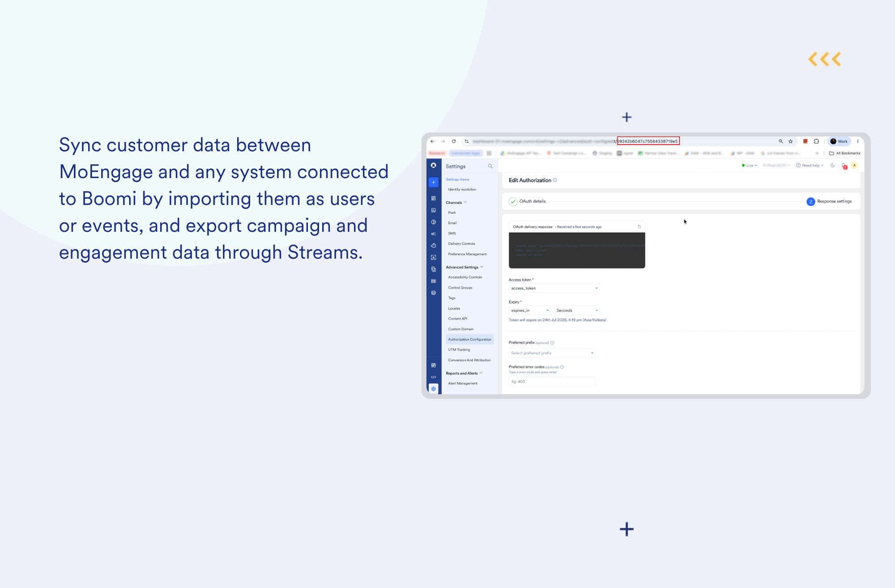
Task: Open Custom Domain settings
Action: (x=460, y=329)
